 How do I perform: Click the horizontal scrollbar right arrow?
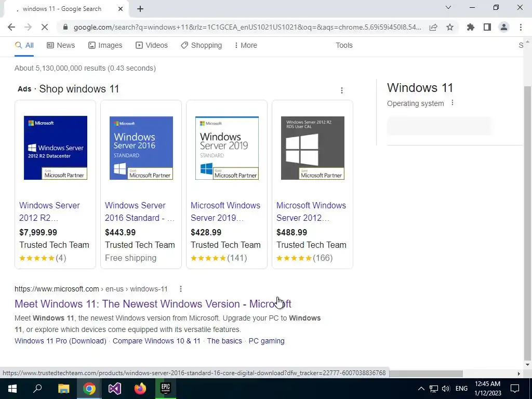click(519, 374)
